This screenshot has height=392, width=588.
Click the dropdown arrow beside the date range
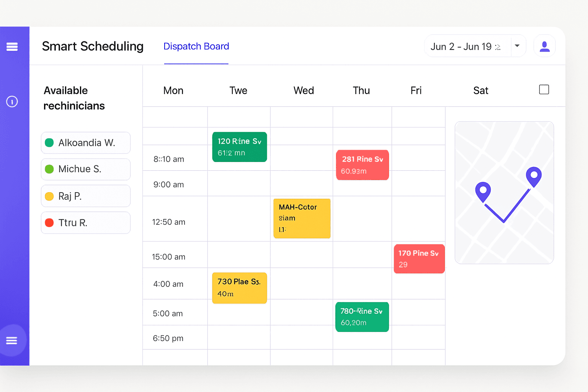518,46
